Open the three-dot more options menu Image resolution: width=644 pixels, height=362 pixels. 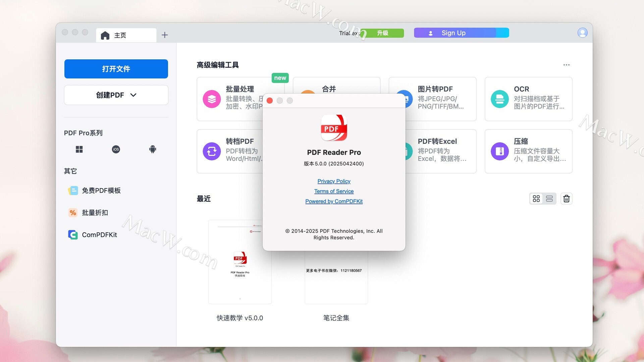(567, 65)
